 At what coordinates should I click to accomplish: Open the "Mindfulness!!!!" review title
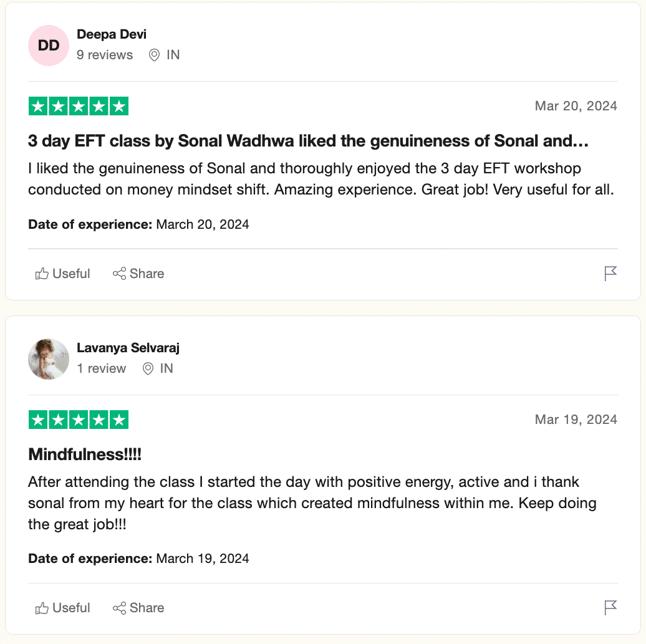click(x=85, y=454)
